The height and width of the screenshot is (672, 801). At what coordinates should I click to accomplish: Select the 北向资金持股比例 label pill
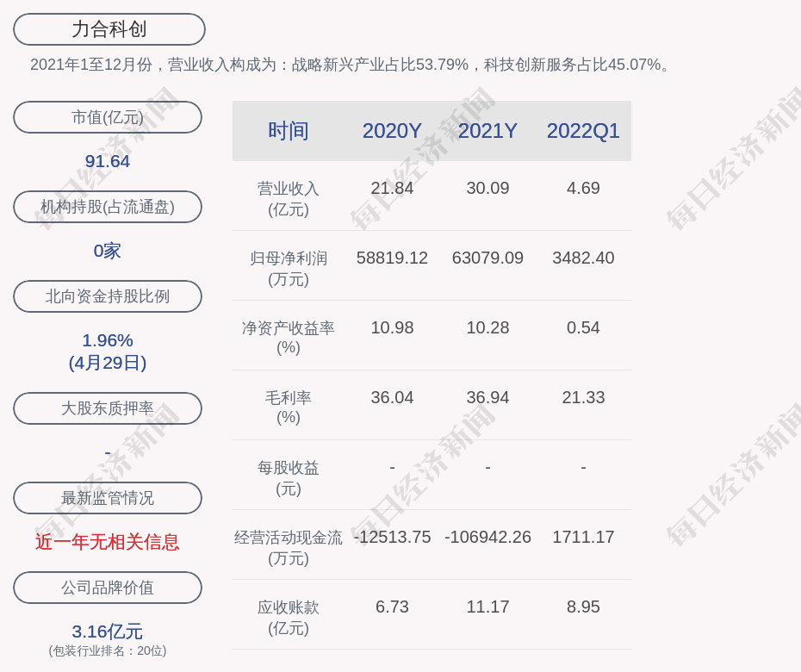click(x=108, y=296)
